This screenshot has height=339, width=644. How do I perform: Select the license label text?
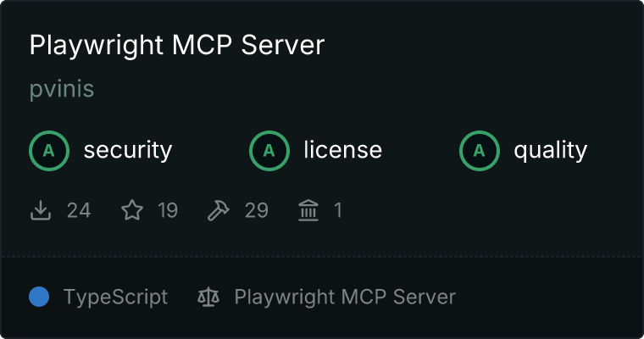click(x=343, y=149)
